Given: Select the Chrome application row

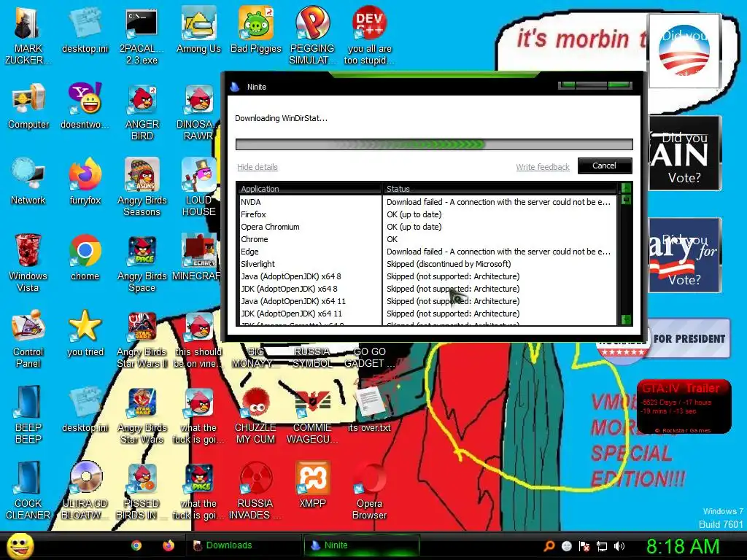Looking at the screenshot, I should point(426,239).
